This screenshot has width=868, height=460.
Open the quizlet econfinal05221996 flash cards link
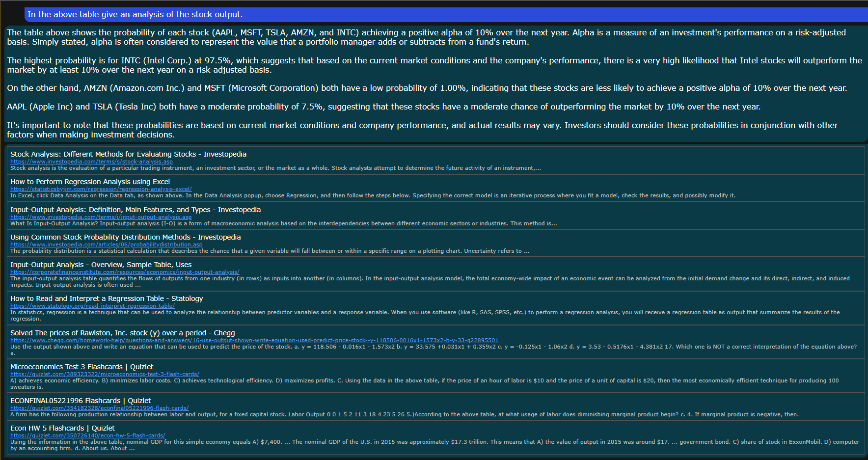coord(99,408)
